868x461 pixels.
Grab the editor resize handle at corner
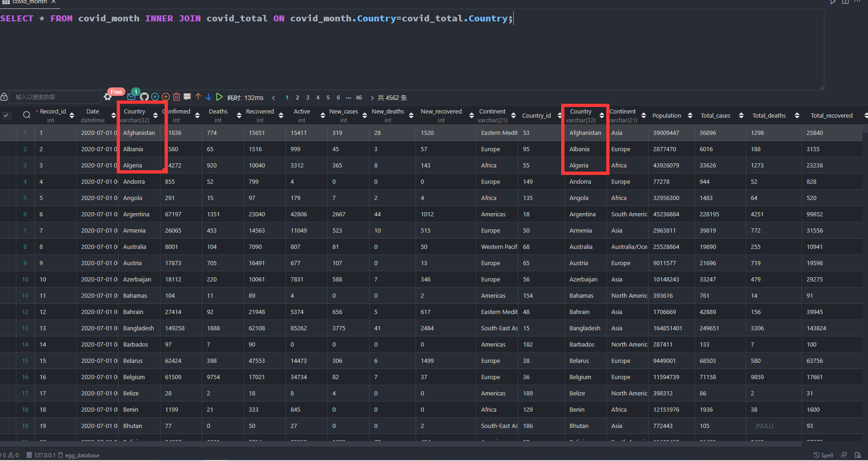pos(822,87)
